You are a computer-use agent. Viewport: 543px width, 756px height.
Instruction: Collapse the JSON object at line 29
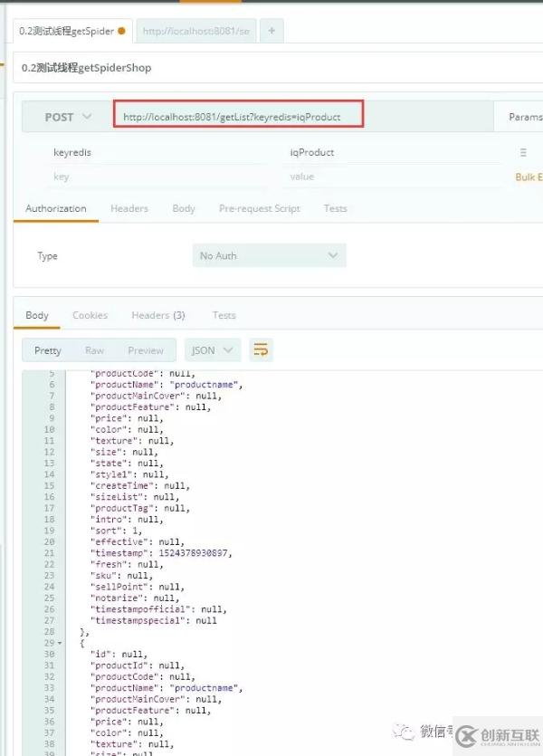click(60, 643)
